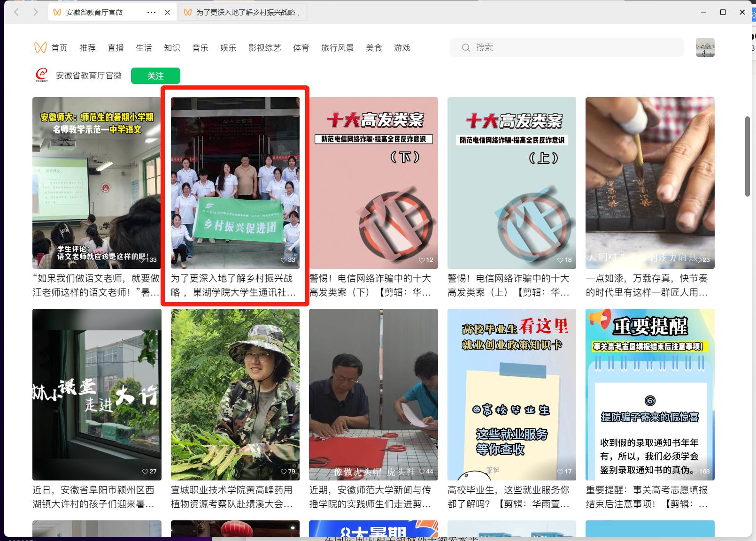Open the user profile avatar
756x541 pixels.
pos(705,47)
